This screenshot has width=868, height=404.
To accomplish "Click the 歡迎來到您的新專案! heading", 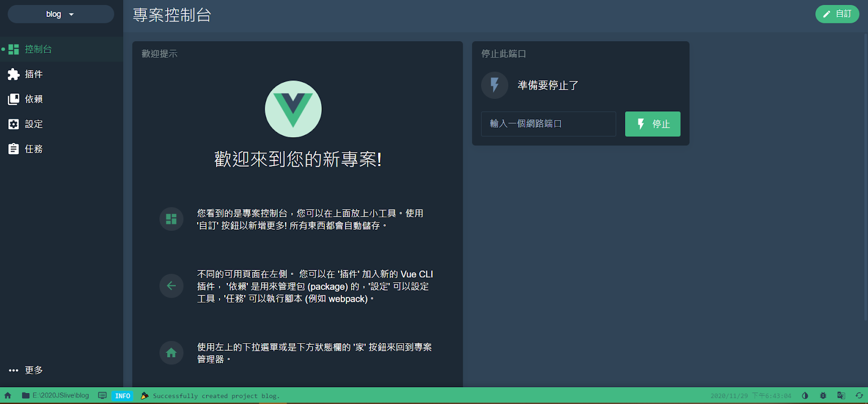I will (x=298, y=159).
